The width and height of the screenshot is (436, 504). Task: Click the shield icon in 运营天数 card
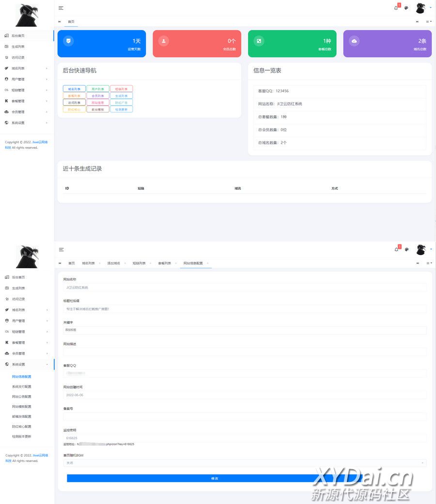coord(68,41)
